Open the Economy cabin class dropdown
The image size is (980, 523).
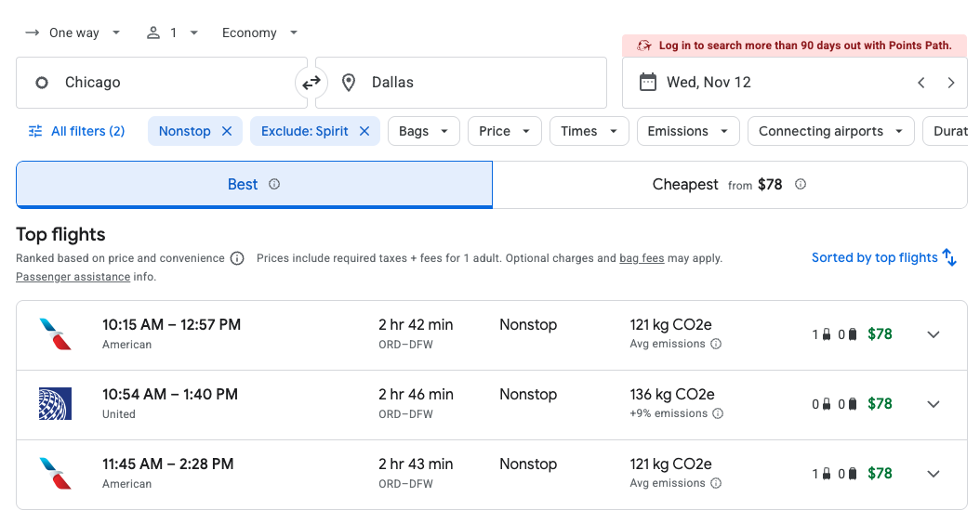click(x=259, y=33)
